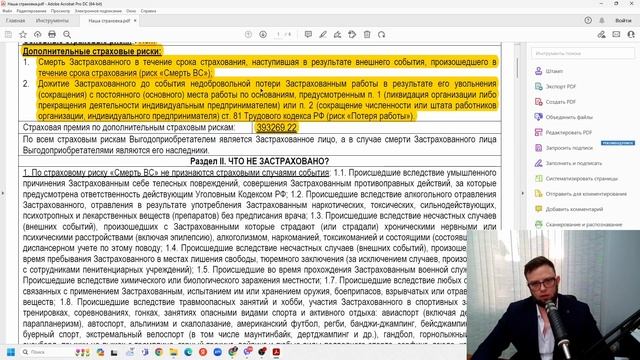The width and height of the screenshot is (640, 360).
Task: Select the Наша страховка.pdf document tab
Action: click(x=109, y=20)
